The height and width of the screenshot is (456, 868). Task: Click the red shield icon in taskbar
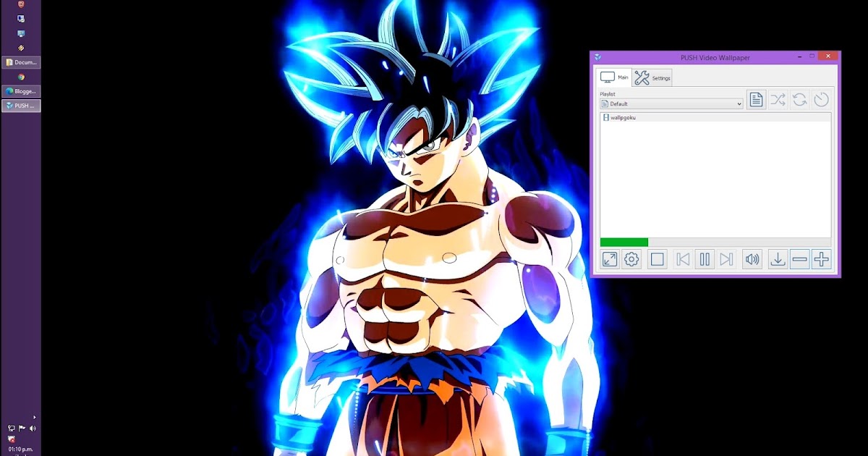pos(21,4)
